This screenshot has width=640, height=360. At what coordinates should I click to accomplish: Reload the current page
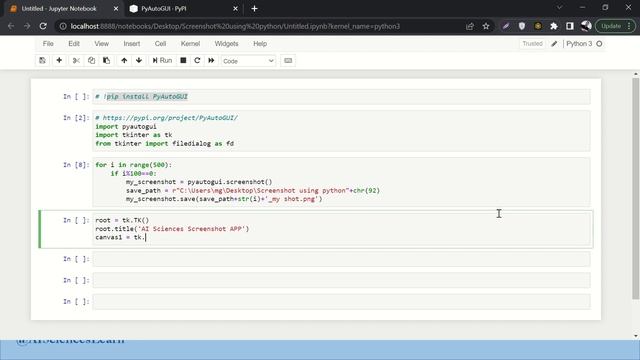(x=43, y=26)
